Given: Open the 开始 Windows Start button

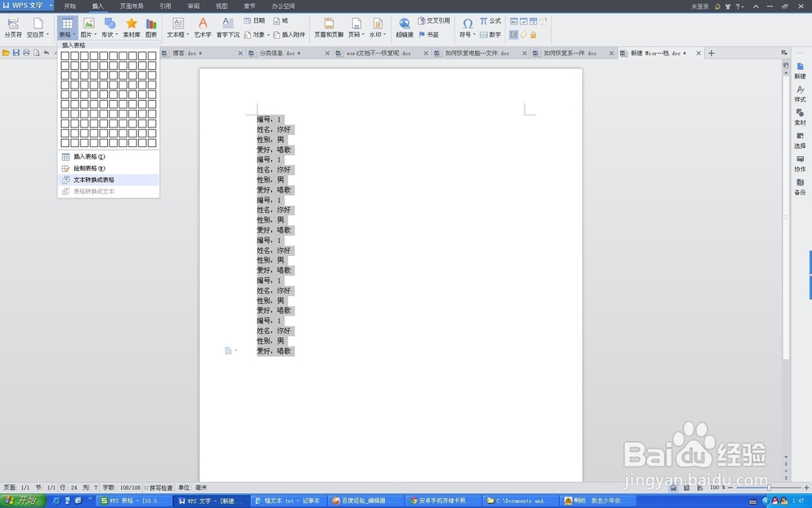Looking at the screenshot, I should pyautogui.click(x=23, y=501).
